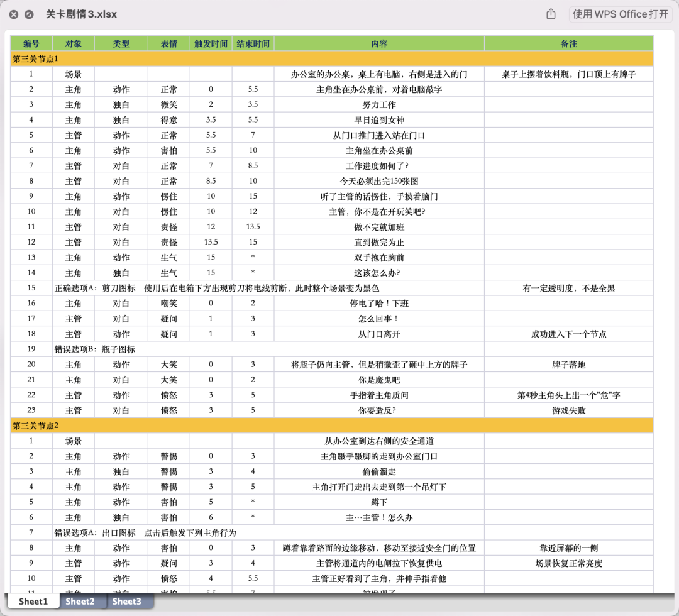Click the 编号 column header
The height and width of the screenshot is (616, 679).
[31, 43]
